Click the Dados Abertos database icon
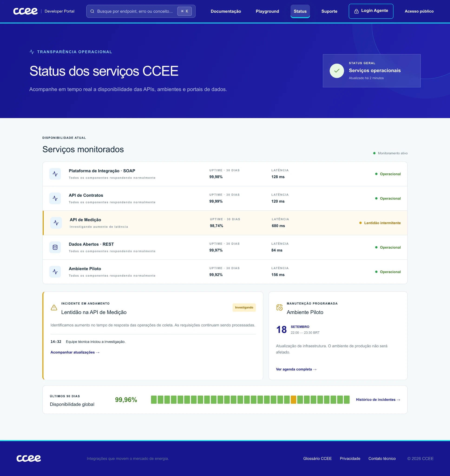Screen dimensions: 450x476 pos(55,247)
